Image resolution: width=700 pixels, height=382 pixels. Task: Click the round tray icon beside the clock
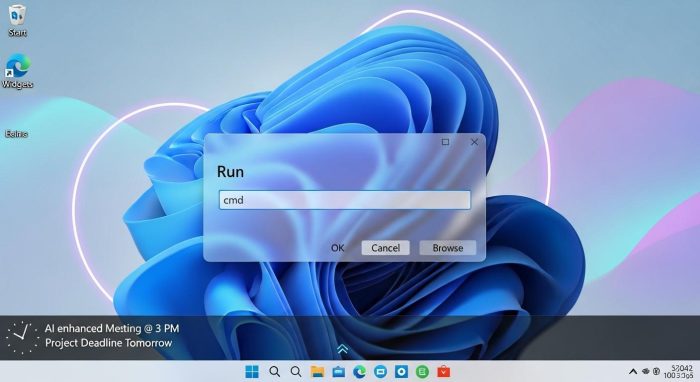[657, 371]
